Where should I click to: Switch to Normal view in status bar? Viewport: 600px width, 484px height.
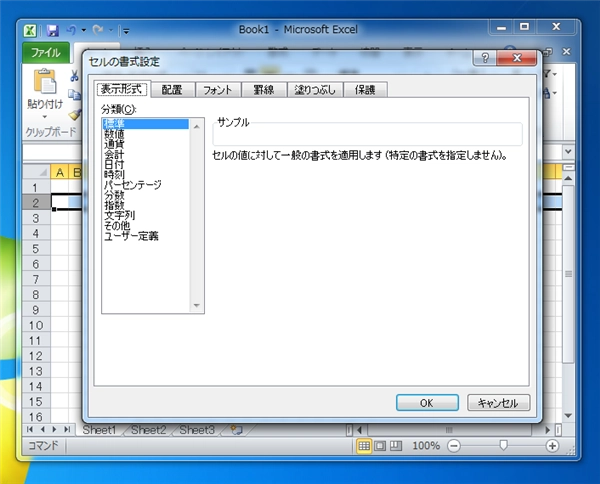point(364,446)
